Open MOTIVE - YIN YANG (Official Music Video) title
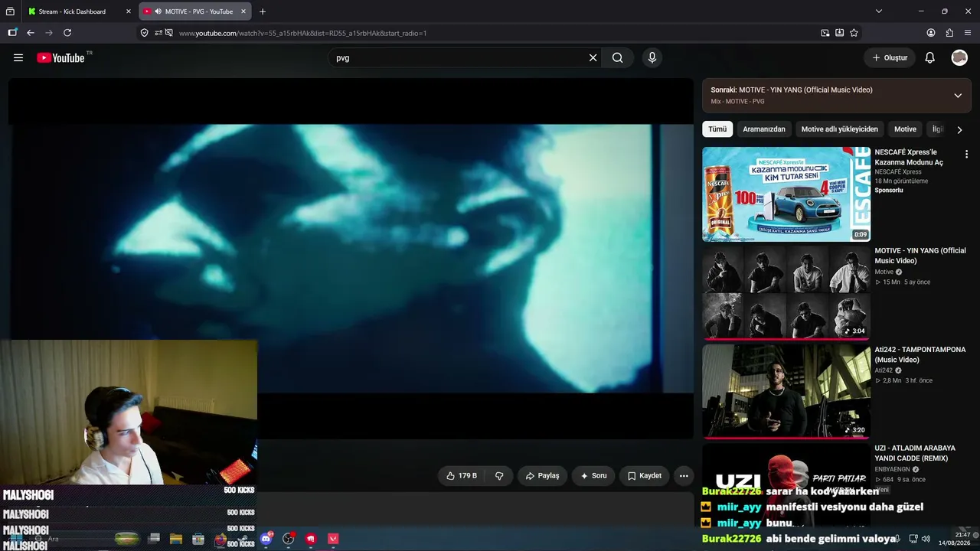The width and height of the screenshot is (980, 551). point(920,256)
